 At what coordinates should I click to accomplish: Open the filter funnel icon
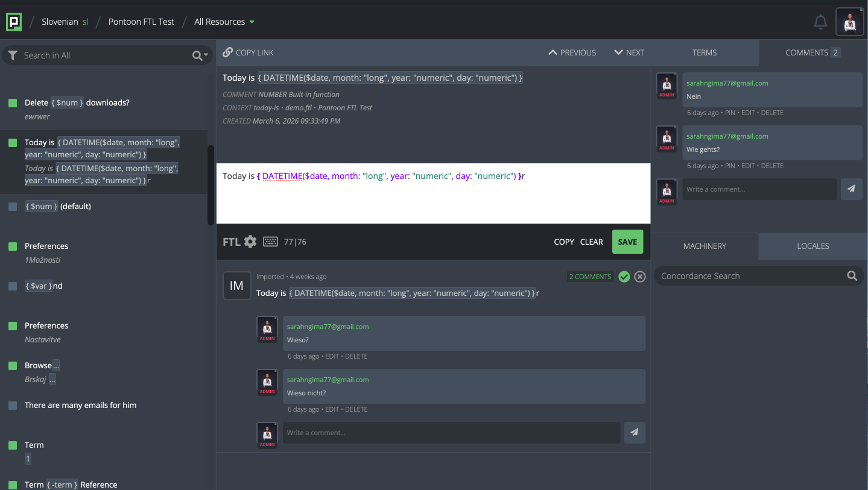coord(13,55)
